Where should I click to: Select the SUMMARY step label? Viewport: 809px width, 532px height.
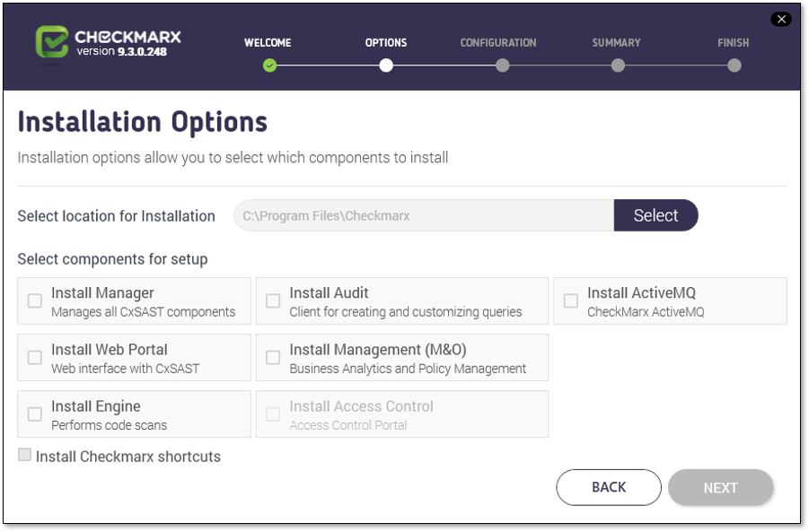(617, 43)
